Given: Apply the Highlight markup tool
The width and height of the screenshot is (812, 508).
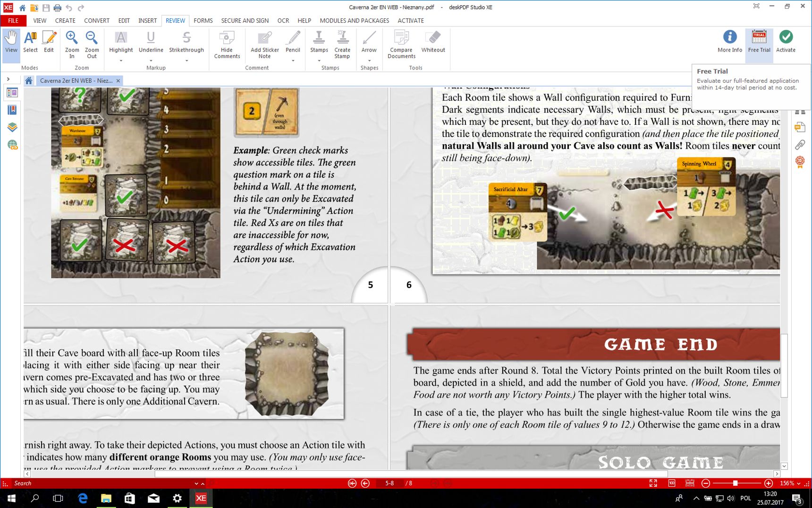Looking at the screenshot, I should tap(121, 42).
